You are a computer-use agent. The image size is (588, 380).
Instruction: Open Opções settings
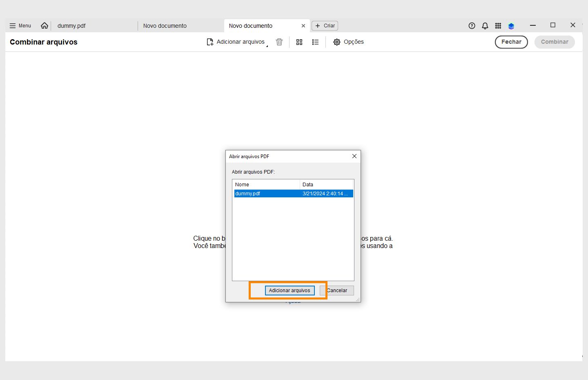(348, 42)
